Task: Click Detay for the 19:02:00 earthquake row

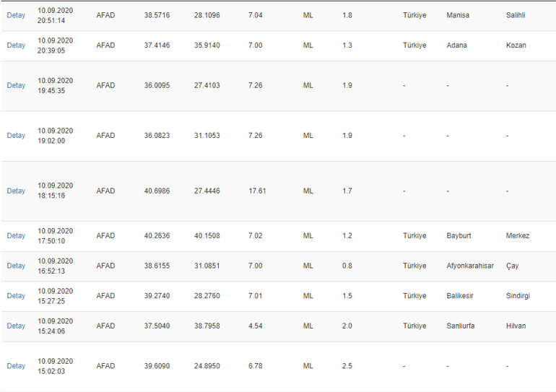Action: point(16,136)
